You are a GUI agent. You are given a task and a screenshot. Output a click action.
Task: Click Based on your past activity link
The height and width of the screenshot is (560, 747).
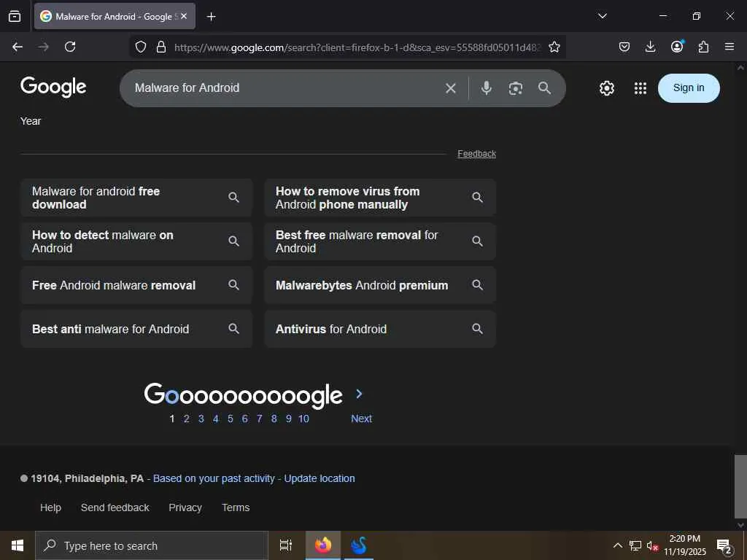point(214,478)
